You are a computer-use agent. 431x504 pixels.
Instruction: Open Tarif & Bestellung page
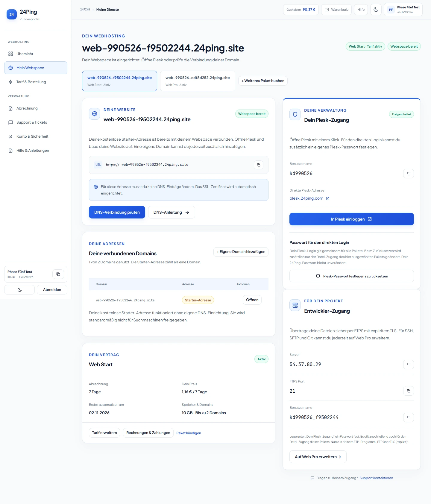click(36, 82)
